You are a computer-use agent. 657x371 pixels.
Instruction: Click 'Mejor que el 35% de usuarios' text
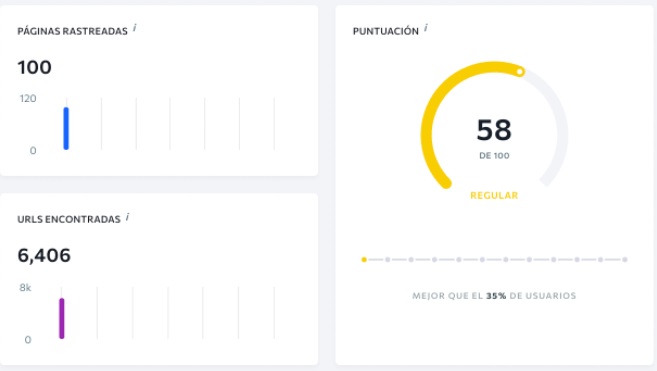point(494,296)
